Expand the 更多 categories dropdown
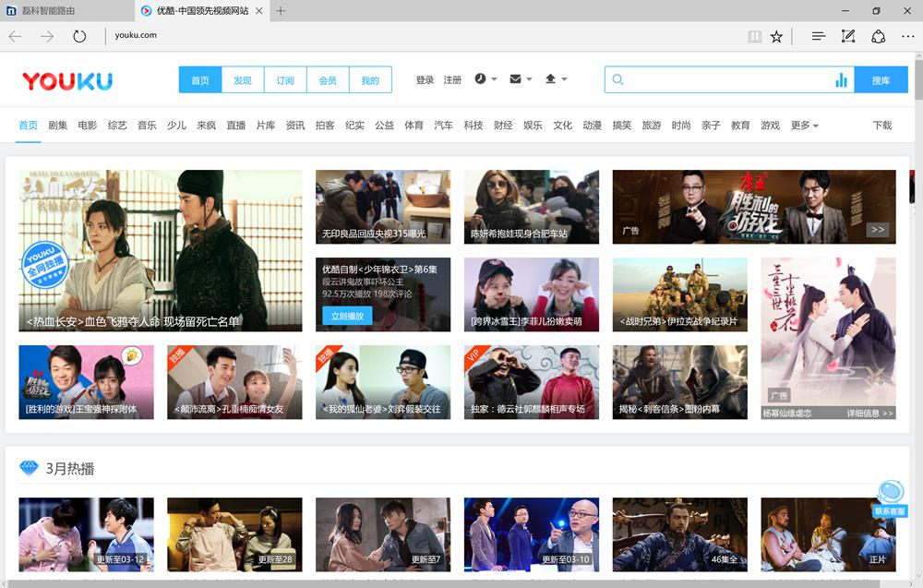The width and height of the screenshot is (923, 588). coord(799,125)
